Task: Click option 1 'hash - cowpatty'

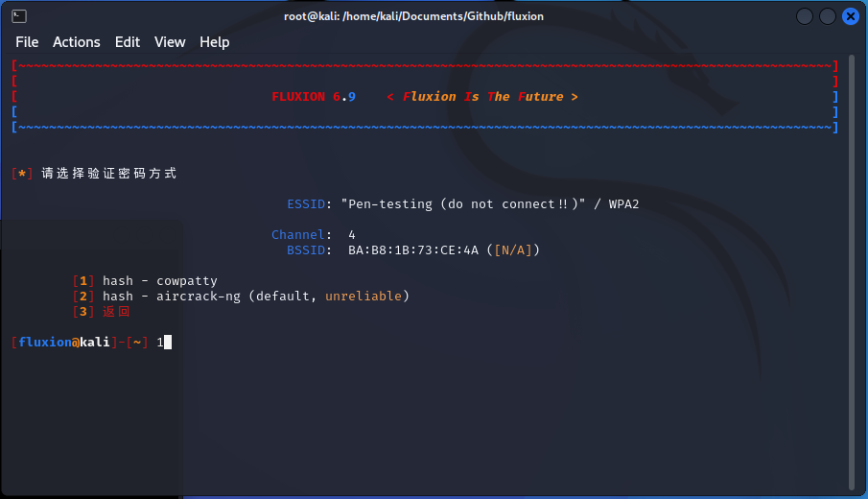Action: [145, 281]
